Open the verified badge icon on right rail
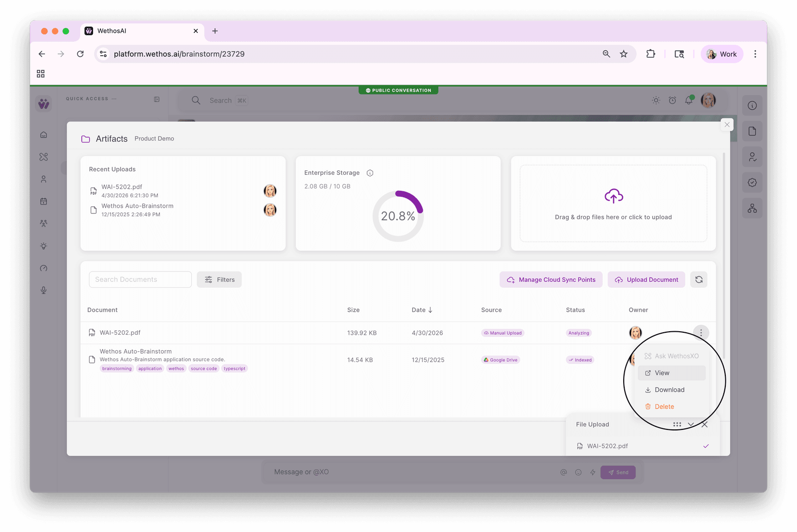797x532 pixels. 752,182
